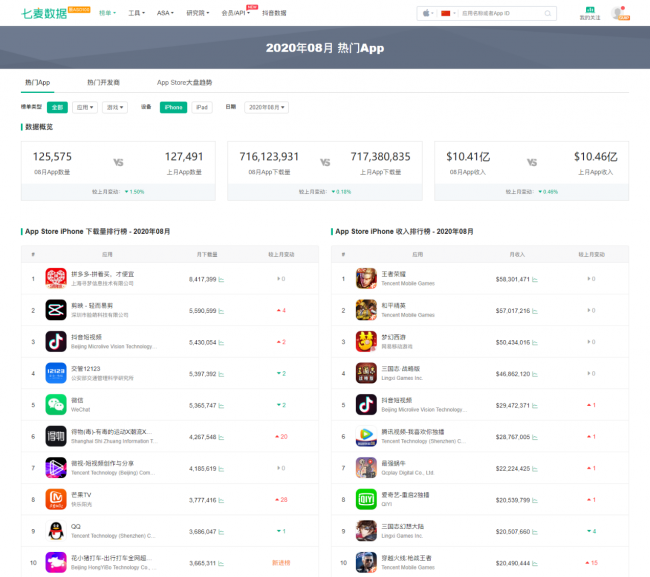Click the search magnifier icon
650x577 pixels.
point(548,13)
